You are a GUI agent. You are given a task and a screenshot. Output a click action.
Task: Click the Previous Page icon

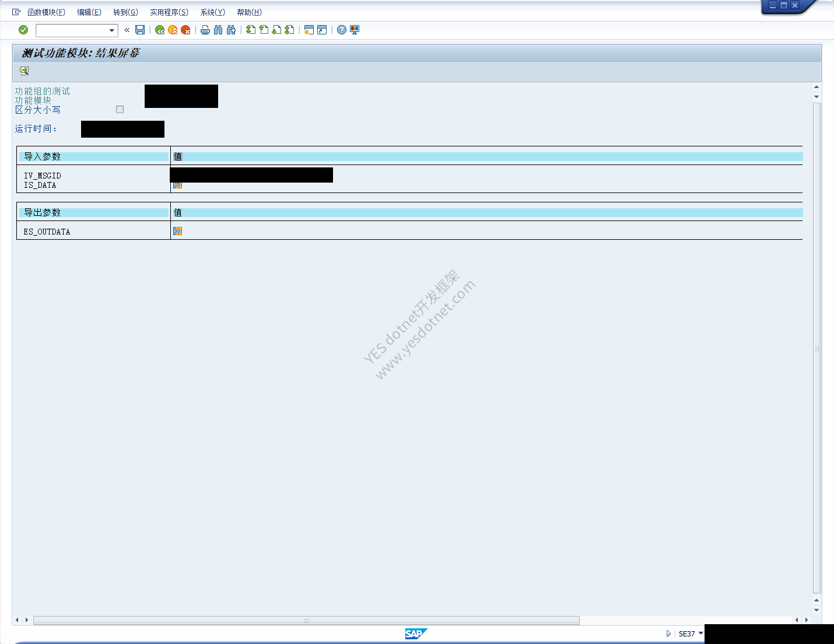click(x=264, y=30)
